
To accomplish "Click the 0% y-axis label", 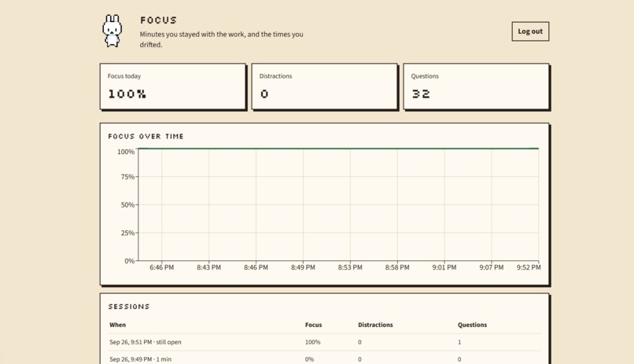I will [x=129, y=261].
